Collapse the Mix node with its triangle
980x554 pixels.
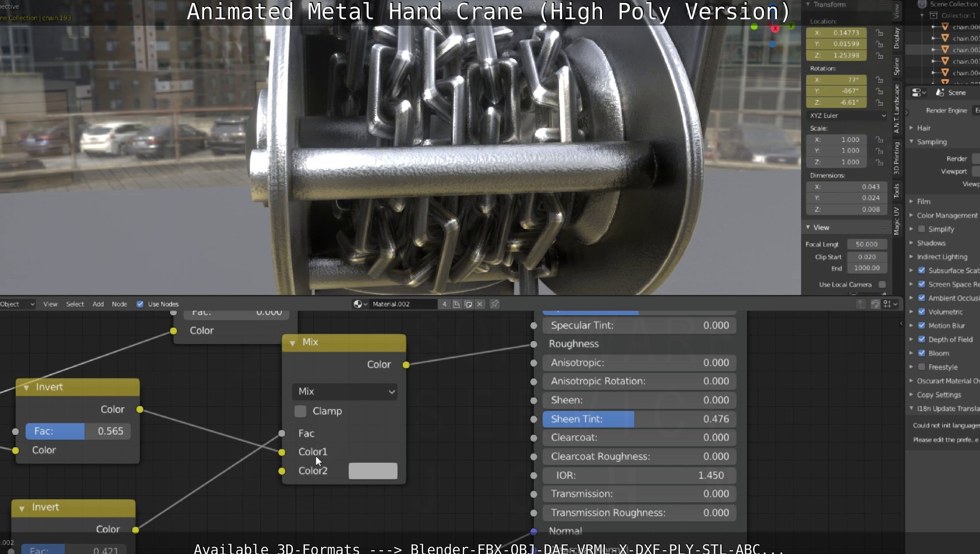[x=292, y=343]
